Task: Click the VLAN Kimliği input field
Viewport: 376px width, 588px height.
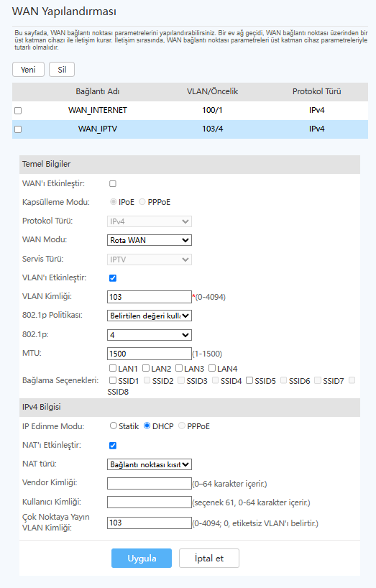Action: pyautogui.click(x=150, y=297)
